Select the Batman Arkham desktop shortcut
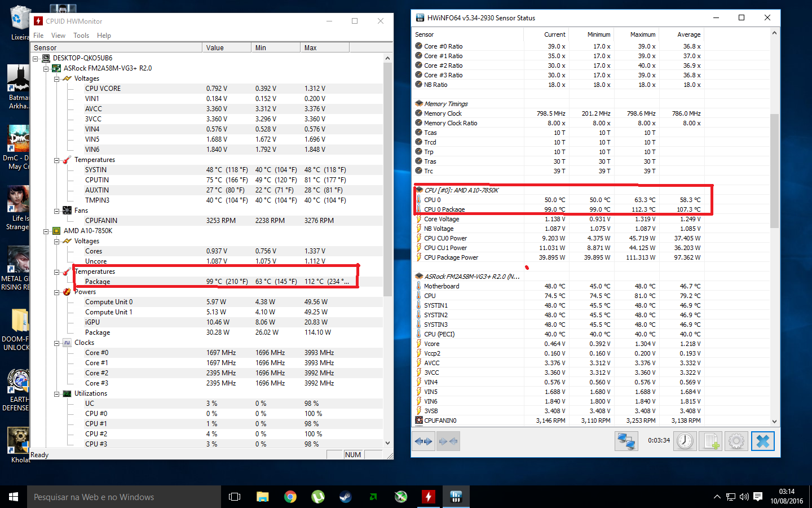The height and width of the screenshot is (508, 812). pos(18,87)
